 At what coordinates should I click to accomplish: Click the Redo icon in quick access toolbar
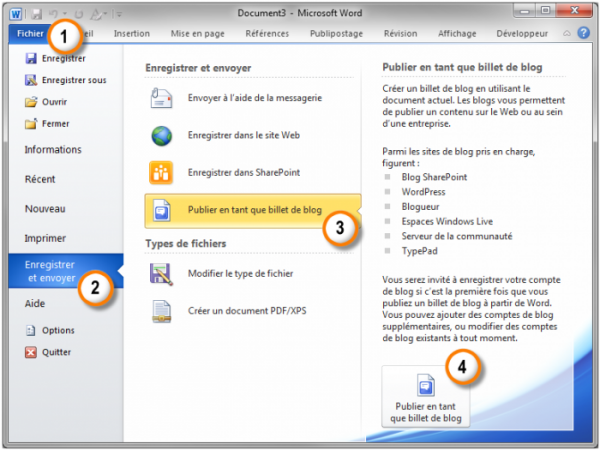(x=79, y=14)
